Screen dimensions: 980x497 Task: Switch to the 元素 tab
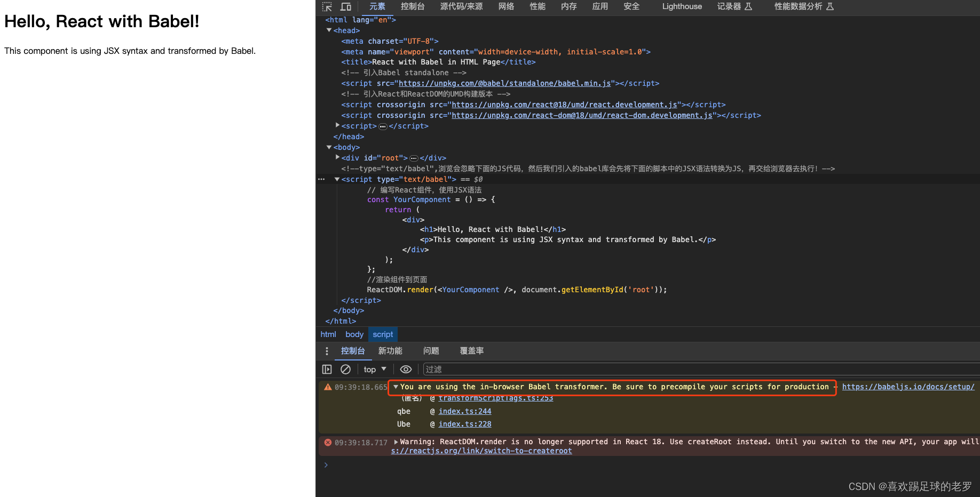(x=377, y=6)
